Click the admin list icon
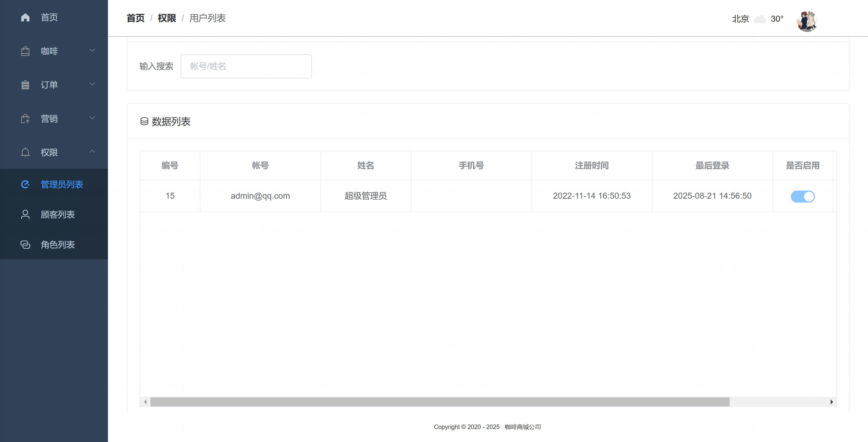Image resolution: width=868 pixels, height=442 pixels. tap(25, 184)
